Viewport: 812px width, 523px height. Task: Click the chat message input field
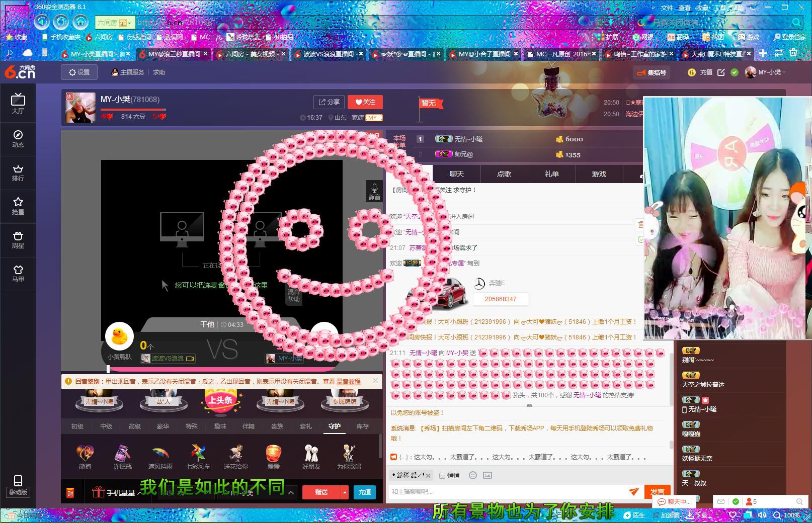coord(508,492)
